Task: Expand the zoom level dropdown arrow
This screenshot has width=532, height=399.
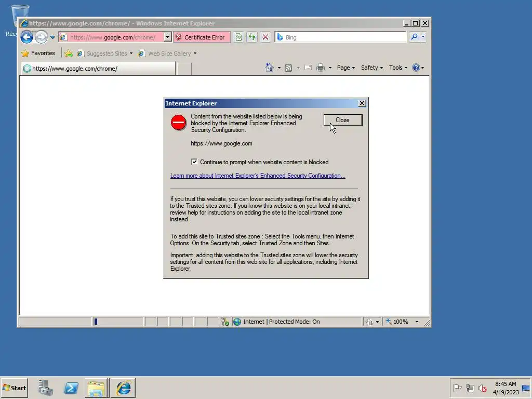Action: [417, 322]
